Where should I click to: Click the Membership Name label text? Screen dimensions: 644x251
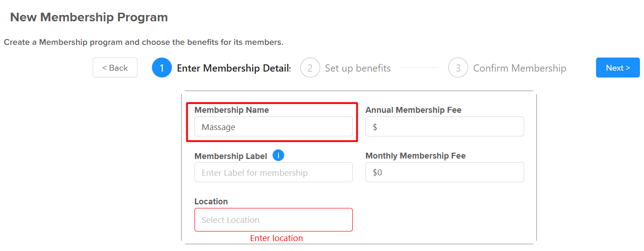[232, 110]
